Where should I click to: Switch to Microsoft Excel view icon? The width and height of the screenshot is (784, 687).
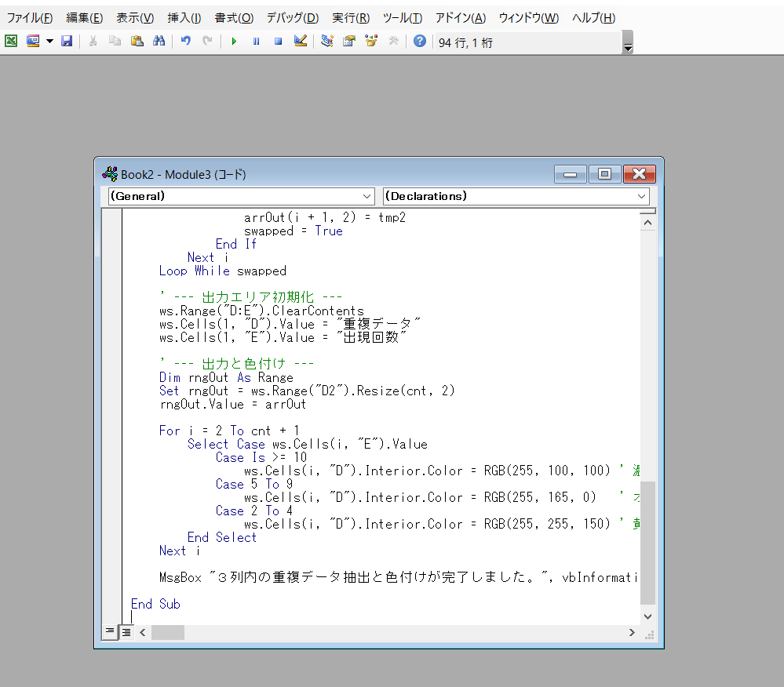click(x=11, y=41)
